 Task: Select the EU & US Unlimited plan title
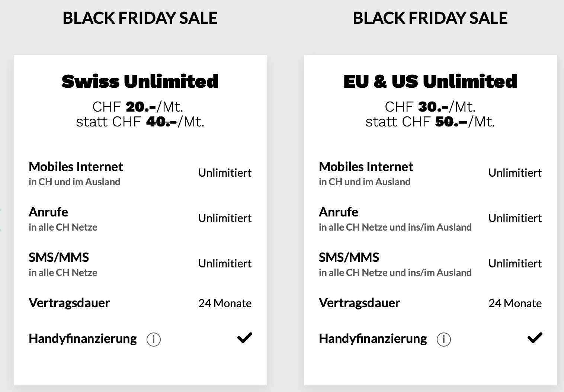(x=430, y=81)
